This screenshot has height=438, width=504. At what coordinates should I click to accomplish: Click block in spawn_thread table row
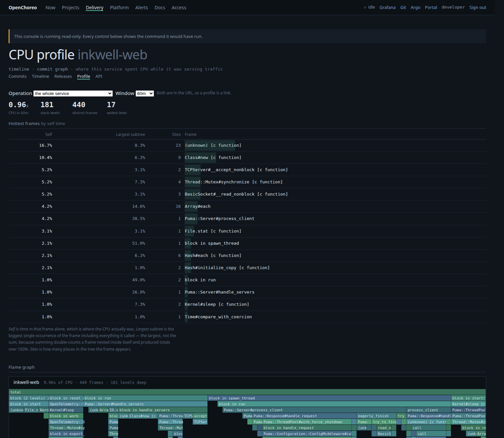[247, 243]
